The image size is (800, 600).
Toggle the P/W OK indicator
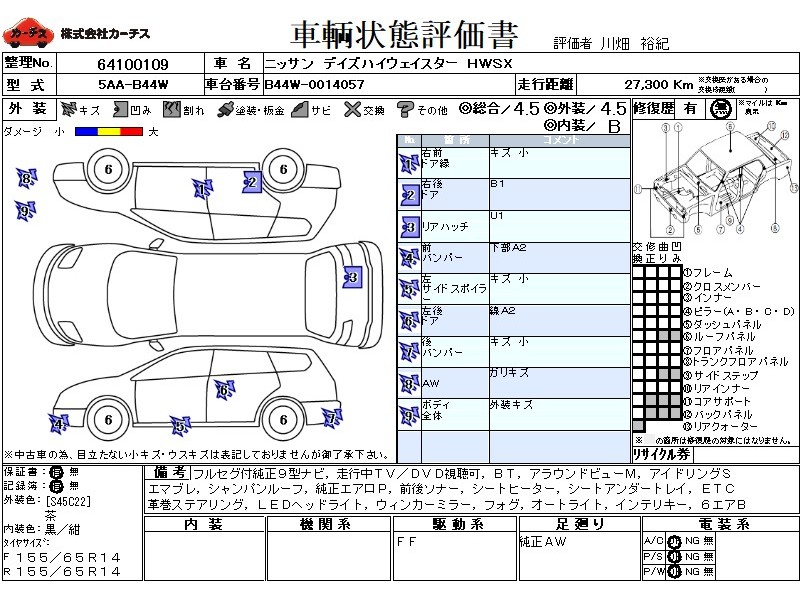[x=673, y=572]
